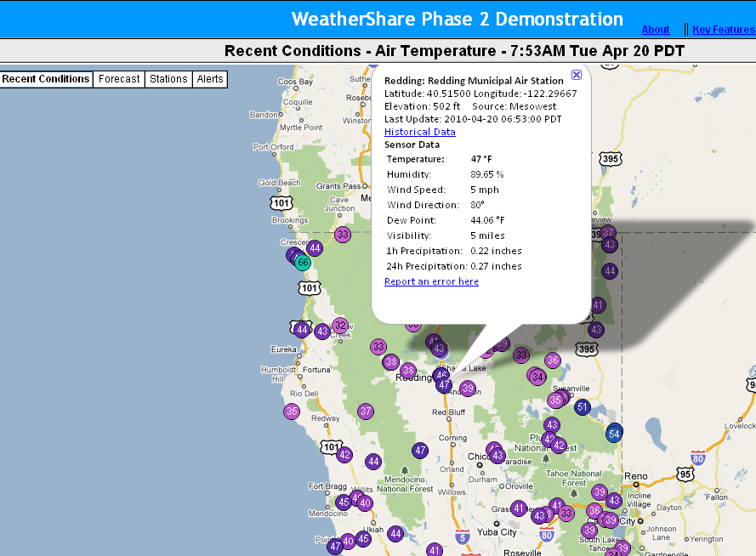The height and width of the screenshot is (556, 756).
Task: Click the blue 54 station marker
Action: (614, 434)
